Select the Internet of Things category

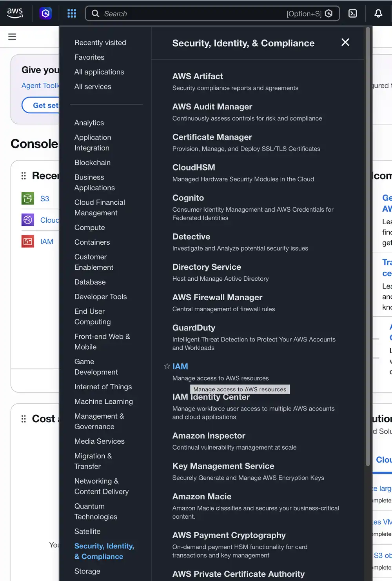point(103,387)
